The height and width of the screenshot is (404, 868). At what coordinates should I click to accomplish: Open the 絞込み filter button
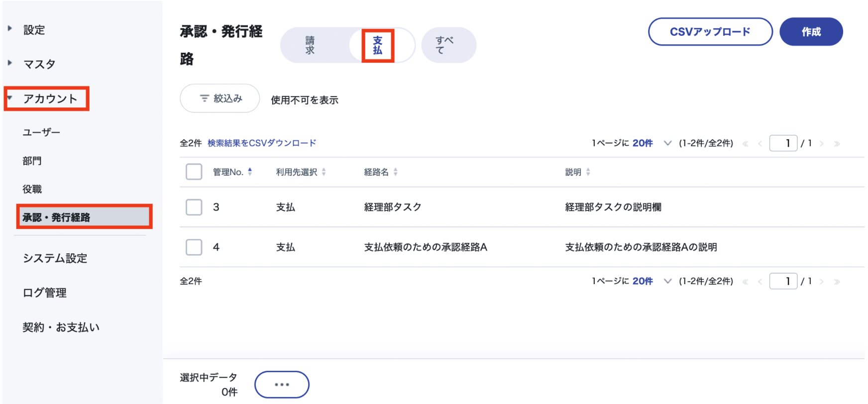(x=219, y=99)
